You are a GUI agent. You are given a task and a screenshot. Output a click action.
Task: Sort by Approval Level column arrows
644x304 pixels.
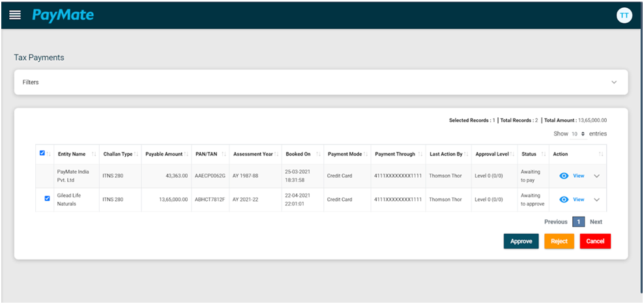click(x=512, y=154)
